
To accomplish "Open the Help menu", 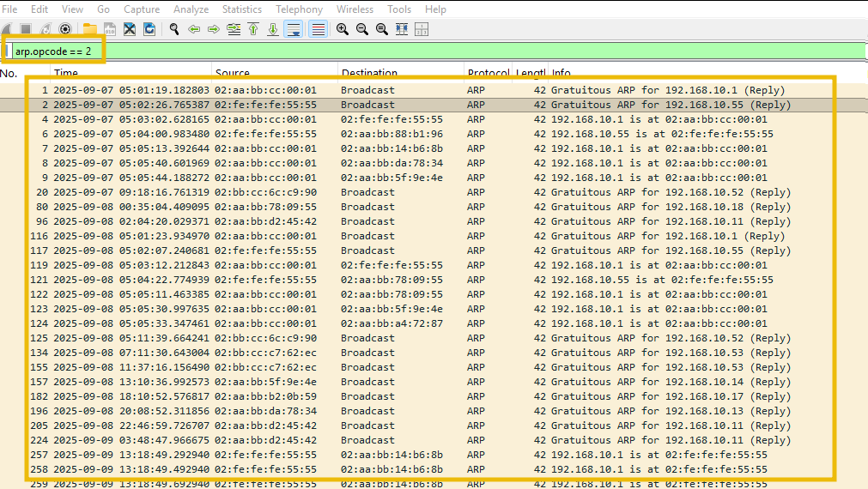I will 435,9.
